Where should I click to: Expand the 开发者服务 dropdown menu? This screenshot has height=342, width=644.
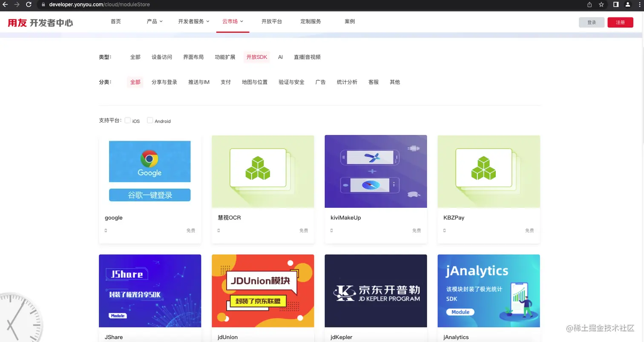(194, 21)
